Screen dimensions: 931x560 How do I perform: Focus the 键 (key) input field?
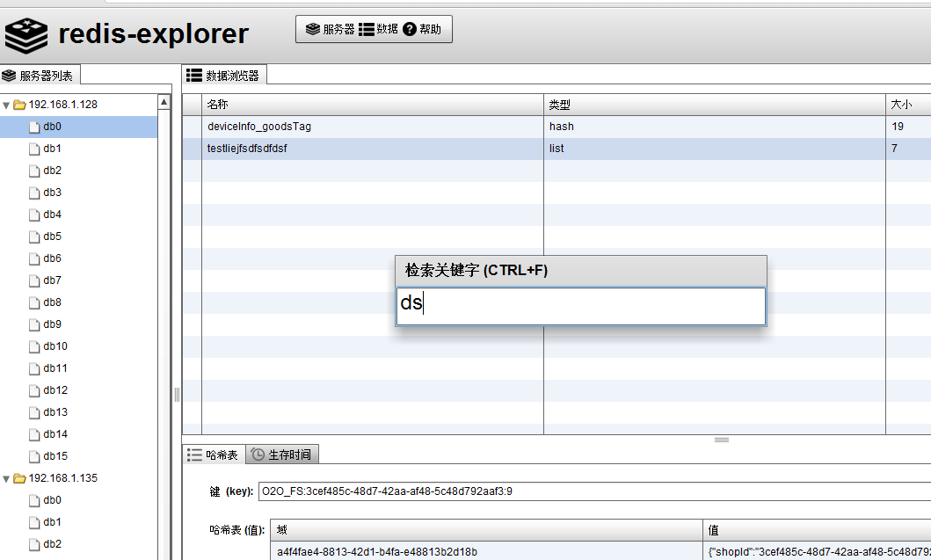pos(594,491)
